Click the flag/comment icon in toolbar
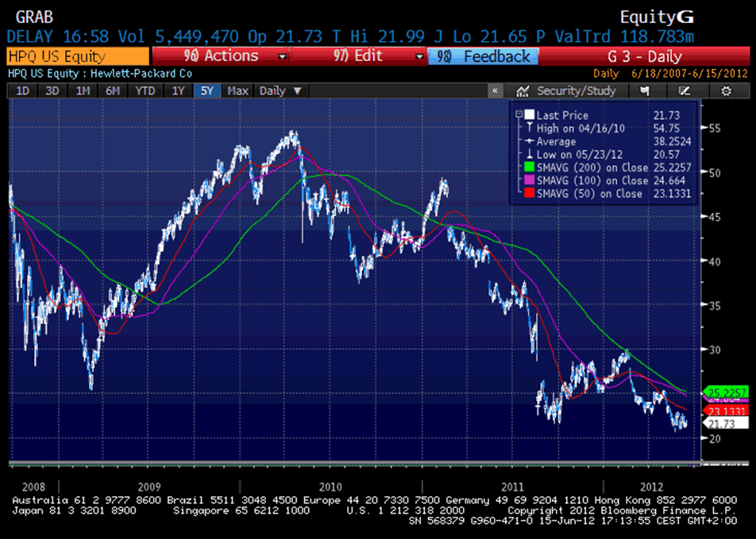 (x=645, y=90)
